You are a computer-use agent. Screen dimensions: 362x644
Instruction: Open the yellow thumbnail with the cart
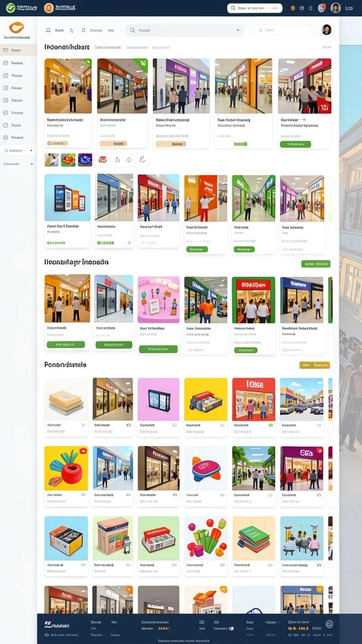206,399
